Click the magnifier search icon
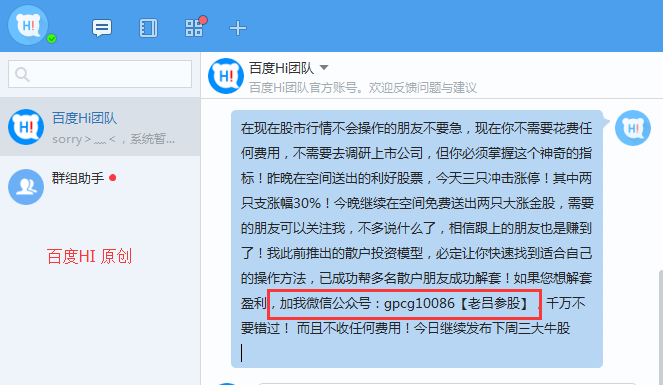The height and width of the screenshot is (385, 663). pos(22,74)
